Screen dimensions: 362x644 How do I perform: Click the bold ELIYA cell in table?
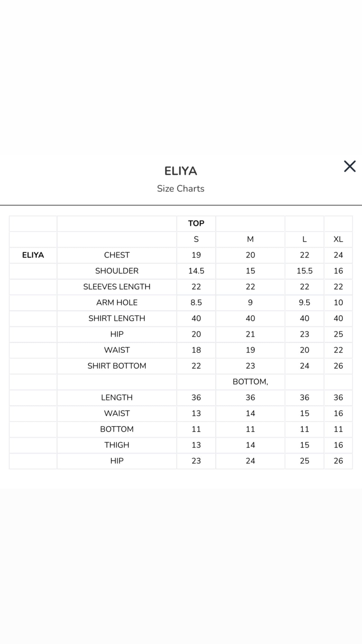point(33,255)
